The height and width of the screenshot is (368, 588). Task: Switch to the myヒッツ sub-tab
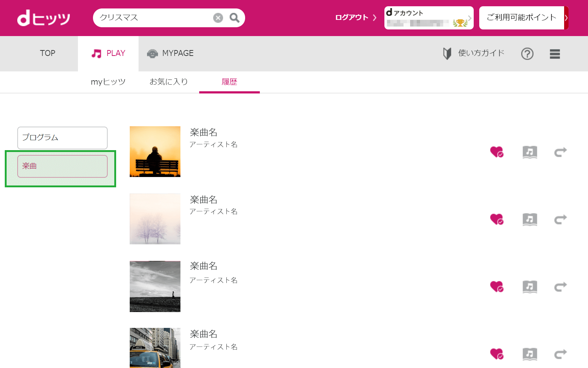point(108,82)
